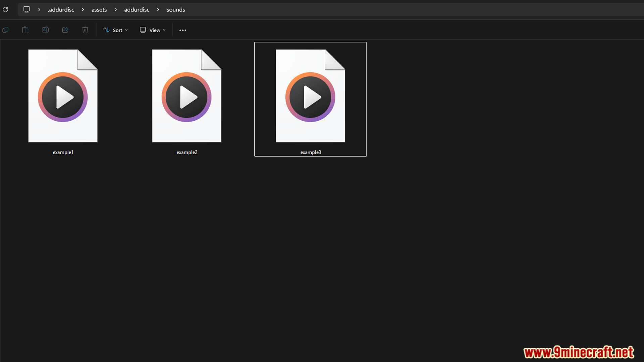The image size is (644, 362).
Task: Expand chevron before the sounds breadcrumb
Action: point(158,10)
